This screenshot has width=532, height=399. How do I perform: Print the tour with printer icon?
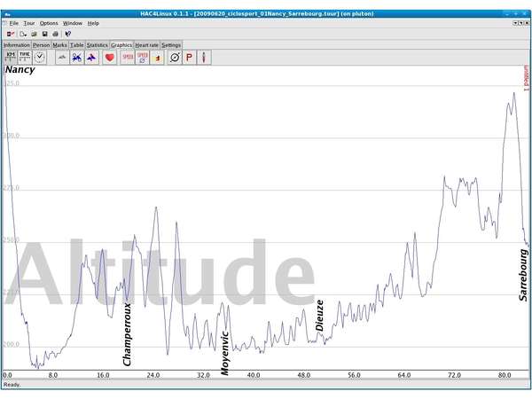tap(55, 34)
